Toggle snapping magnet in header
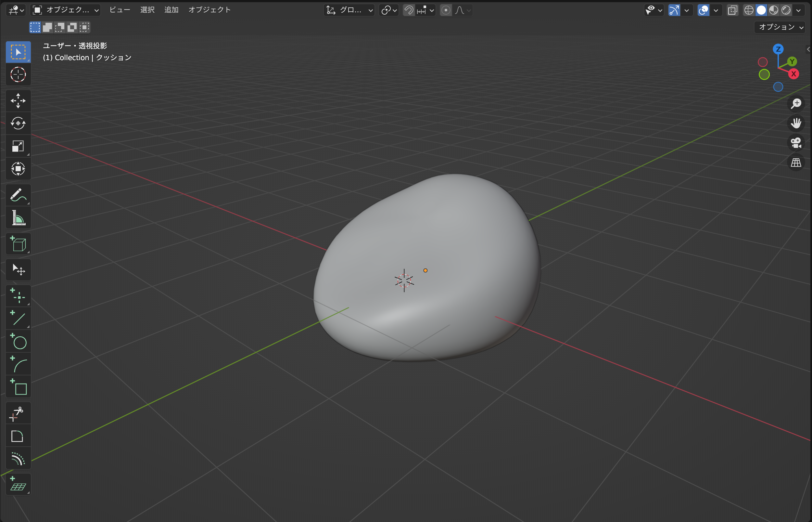Screen dimensions: 812x522 [409, 10]
